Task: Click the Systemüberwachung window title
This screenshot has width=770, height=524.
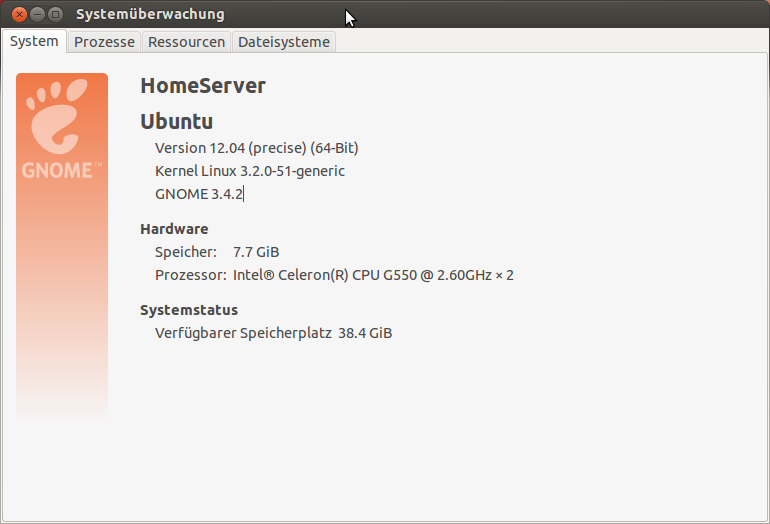Action: (150, 14)
